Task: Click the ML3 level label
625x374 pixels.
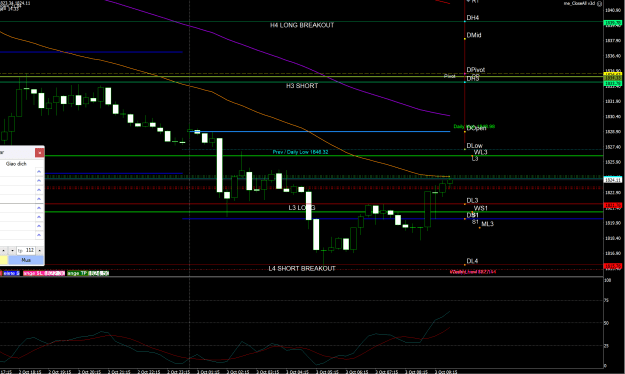Action: (x=487, y=224)
